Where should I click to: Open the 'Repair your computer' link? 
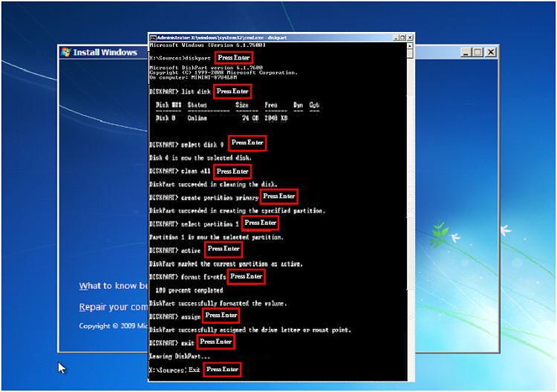tap(113, 307)
